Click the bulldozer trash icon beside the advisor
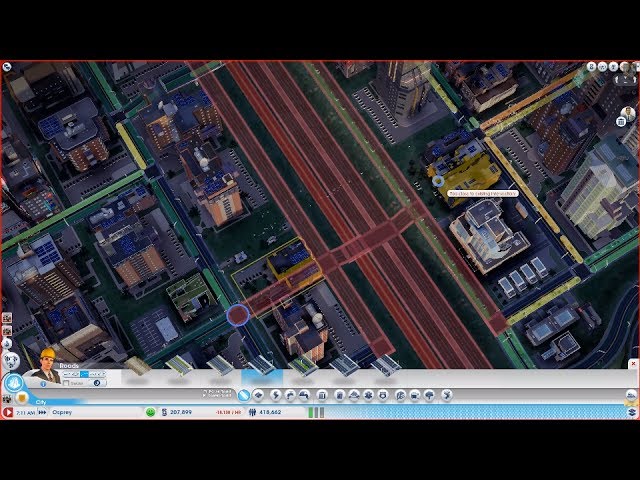This screenshot has height=480, width=640. pos(621,122)
